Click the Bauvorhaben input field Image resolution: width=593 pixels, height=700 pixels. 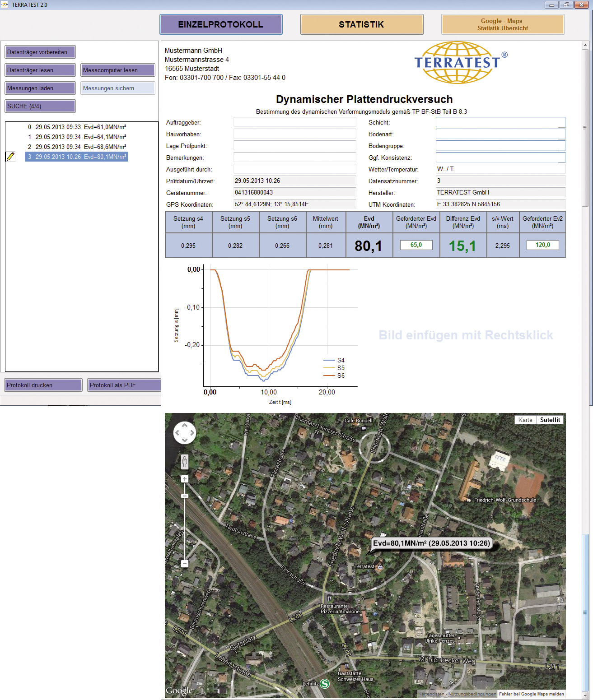click(x=294, y=134)
